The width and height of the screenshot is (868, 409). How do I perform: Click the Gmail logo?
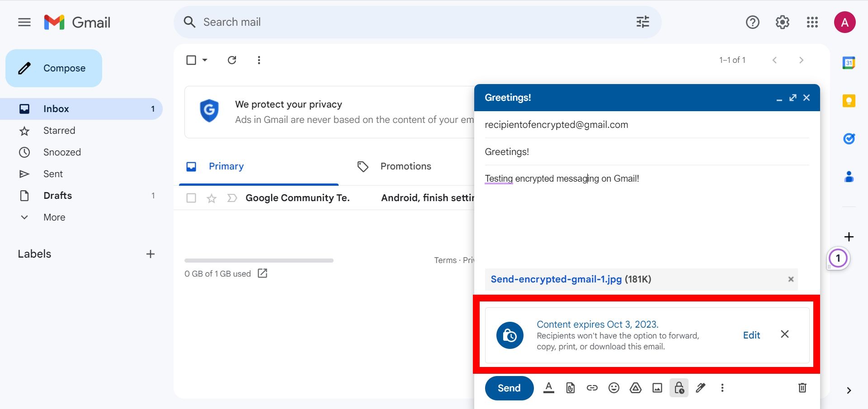pos(77,22)
